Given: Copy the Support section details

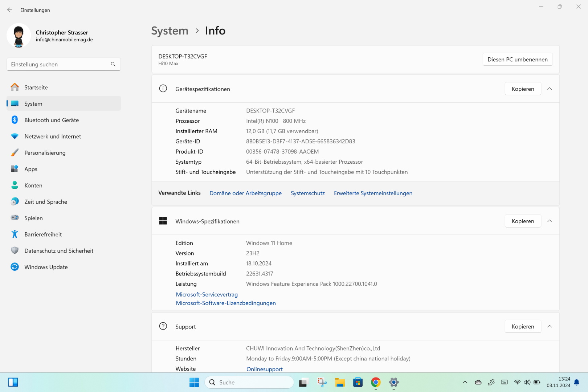Looking at the screenshot, I should [x=523, y=327].
